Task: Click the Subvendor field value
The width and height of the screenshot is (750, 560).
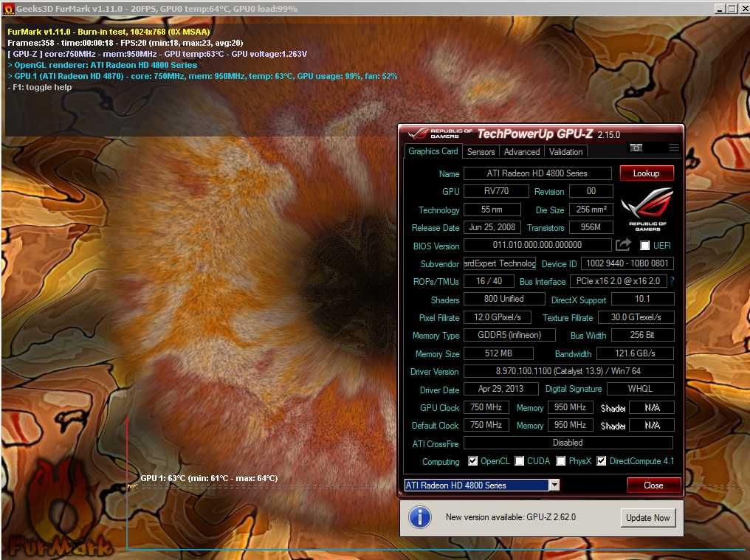Action: pos(500,263)
